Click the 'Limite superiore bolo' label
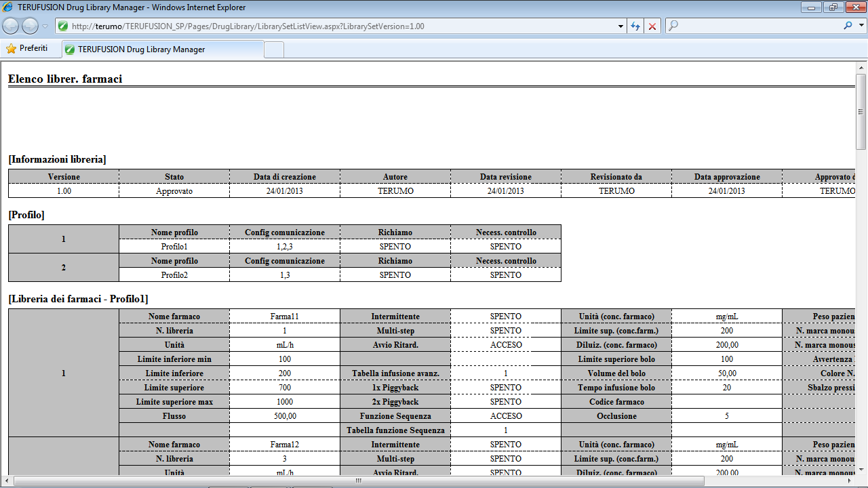Image resolution: width=868 pixels, height=488 pixels. coord(616,359)
